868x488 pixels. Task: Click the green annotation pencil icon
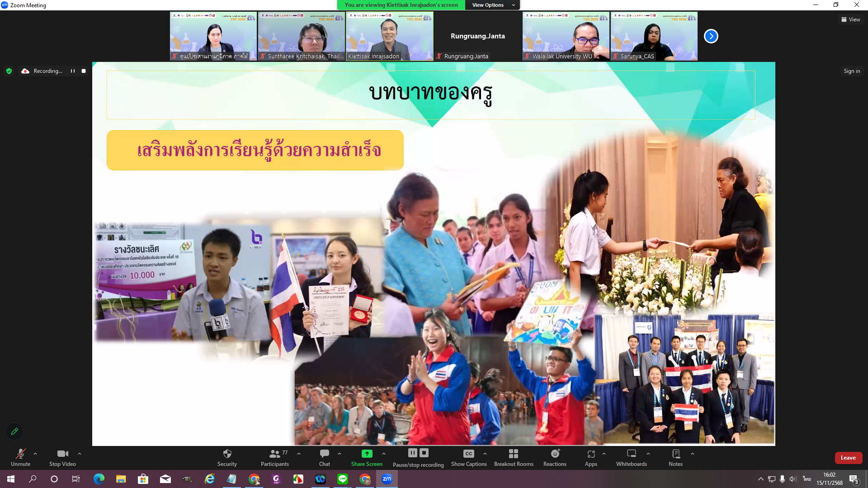coord(14,432)
